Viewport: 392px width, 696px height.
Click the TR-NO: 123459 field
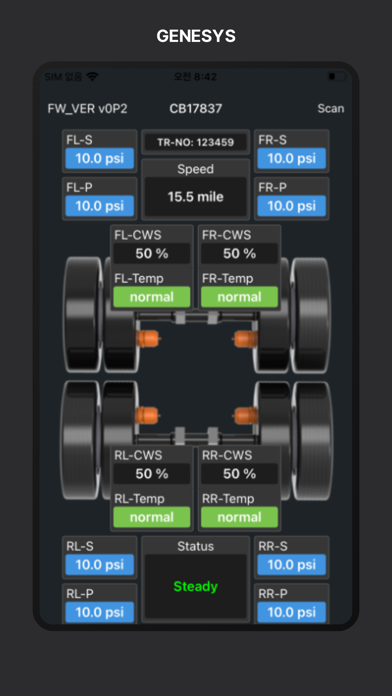pyautogui.click(x=196, y=142)
